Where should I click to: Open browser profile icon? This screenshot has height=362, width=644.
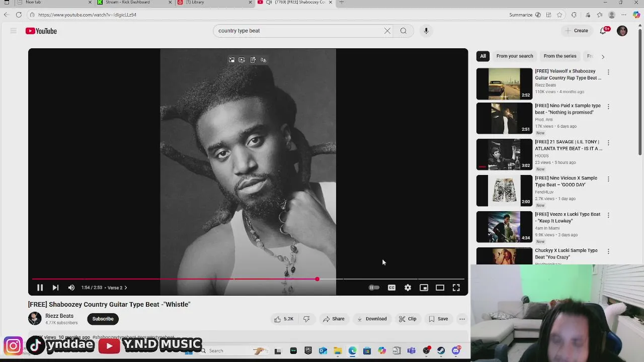612,15
